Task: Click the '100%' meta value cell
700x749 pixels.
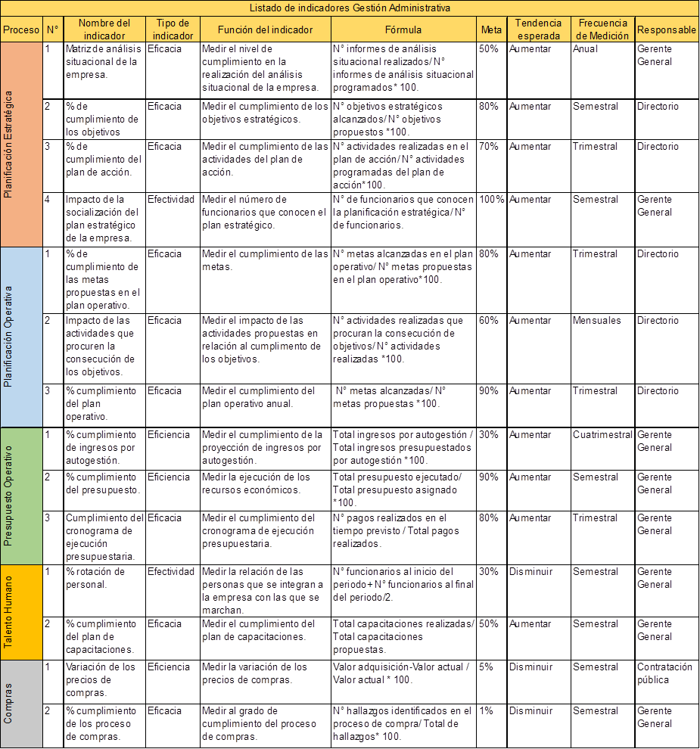Action: click(x=492, y=199)
